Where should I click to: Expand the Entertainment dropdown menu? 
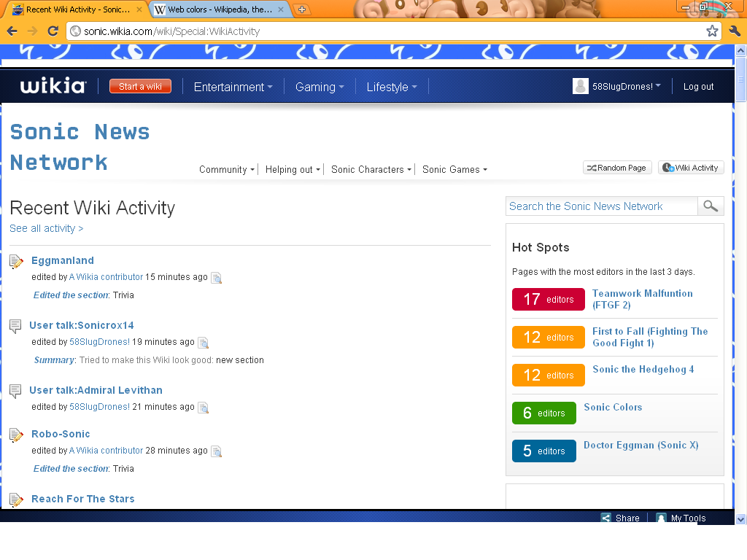click(233, 87)
